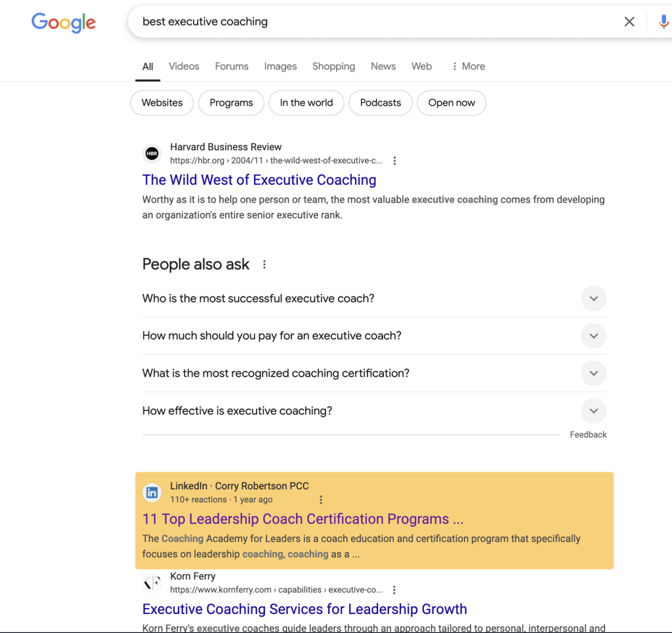Click into the search input field
The image size is (672, 633).
(377, 22)
